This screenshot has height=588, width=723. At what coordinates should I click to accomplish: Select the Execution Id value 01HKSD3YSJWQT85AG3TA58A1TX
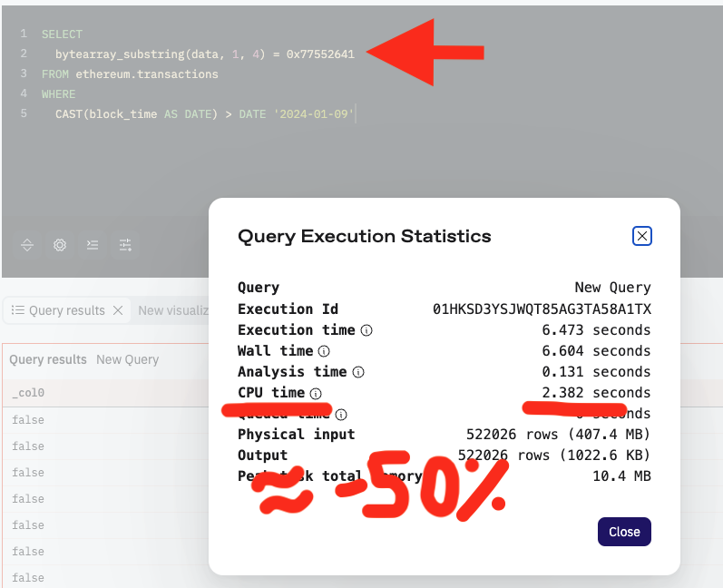point(542,309)
